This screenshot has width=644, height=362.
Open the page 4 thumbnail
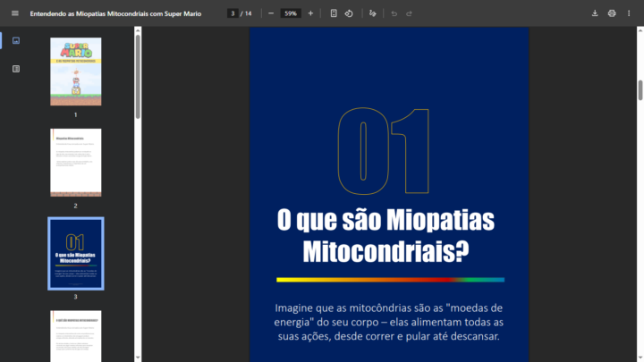point(76,335)
